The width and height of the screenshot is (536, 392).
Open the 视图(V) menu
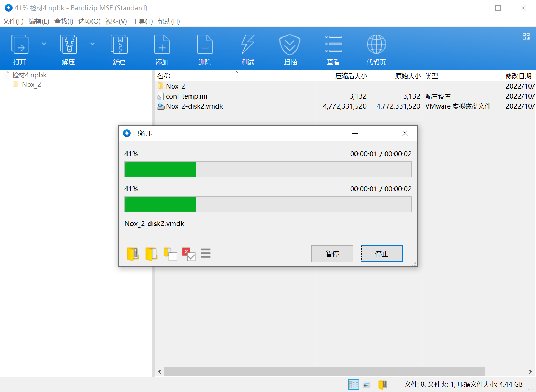pyautogui.click(x=116, y=21)
